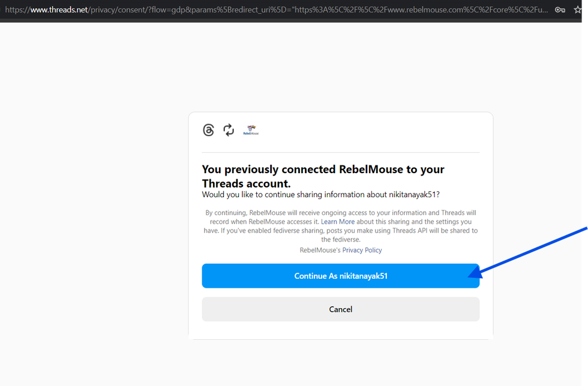Click the divider line below the logos
The height and width of the screenshot is (386, 588).
[x=340, y=152]
